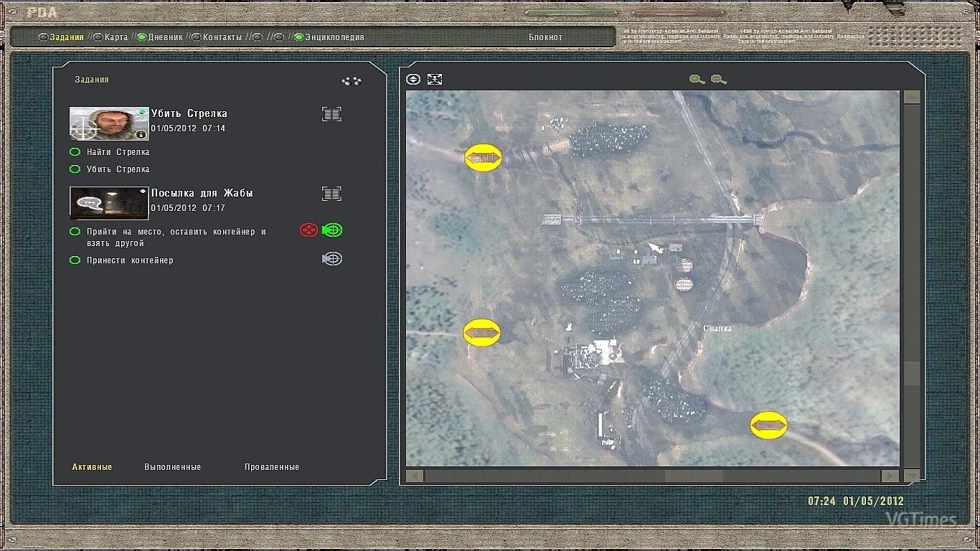Screen dimensions: 980x551
Task: Click the red map-center icon for Прийти на место
Action: pyautogui.click(x=308, y=230)
